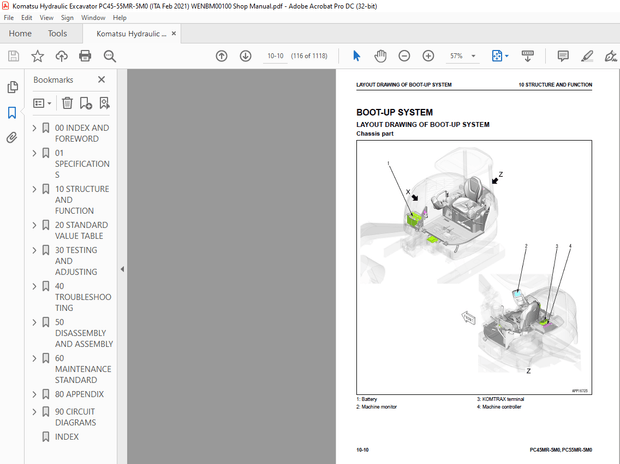
Task: Select the Komatsu Hydraulic document tab
Action: point(131,34)
